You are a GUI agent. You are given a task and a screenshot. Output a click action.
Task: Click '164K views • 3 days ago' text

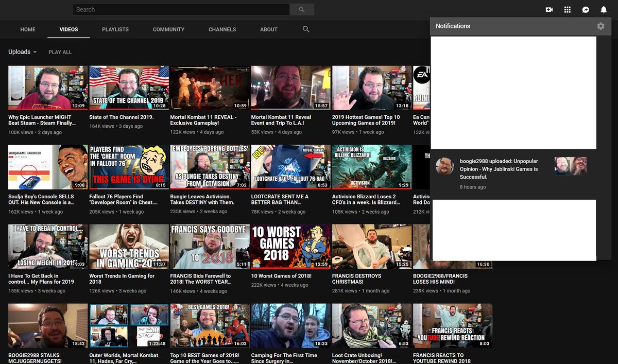(x=116, y=126)
